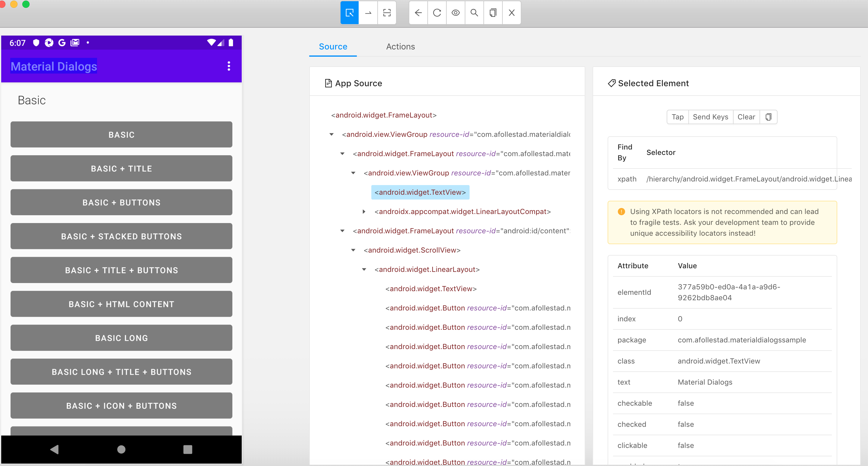Expand the LinearLayoutCompat tree node
The height and width of the screenshot is (466, 868).
pyautogui.click(x=364, y=212)
